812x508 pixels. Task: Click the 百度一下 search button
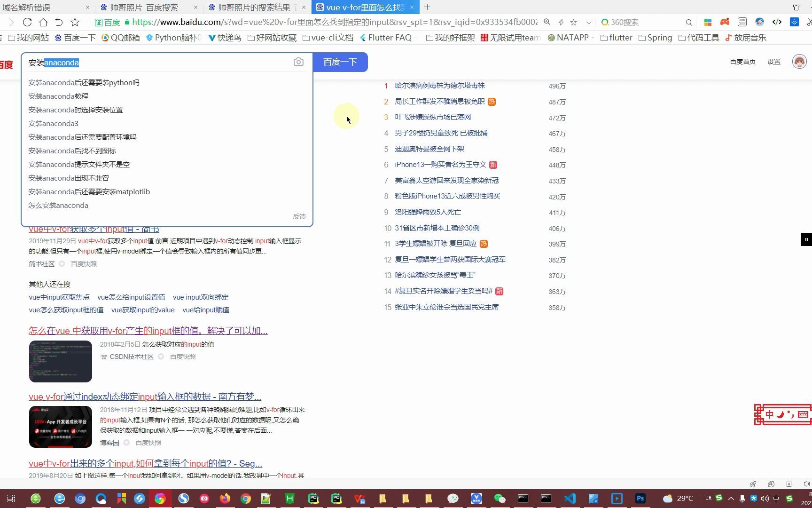pos(340,62)
